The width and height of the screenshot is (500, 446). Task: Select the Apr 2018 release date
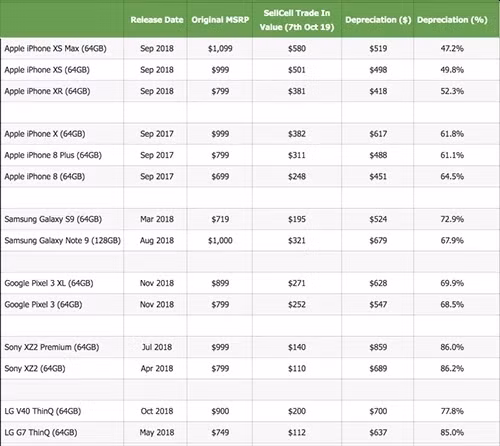point(157,369)
